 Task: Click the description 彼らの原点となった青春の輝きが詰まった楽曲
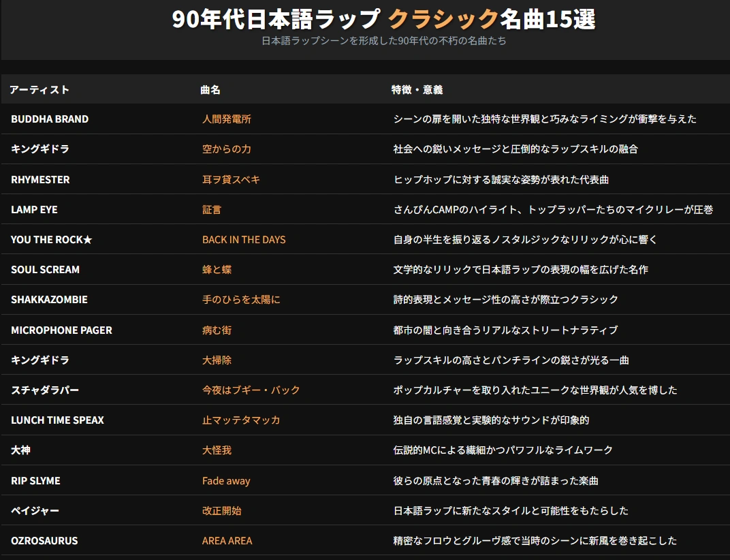point(496,480)
